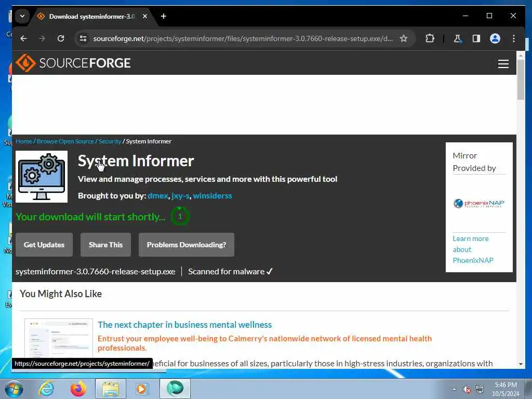
Task: Open the Chrome Labs flask icon
Action: pyautogui.click(x=457, y=38)
